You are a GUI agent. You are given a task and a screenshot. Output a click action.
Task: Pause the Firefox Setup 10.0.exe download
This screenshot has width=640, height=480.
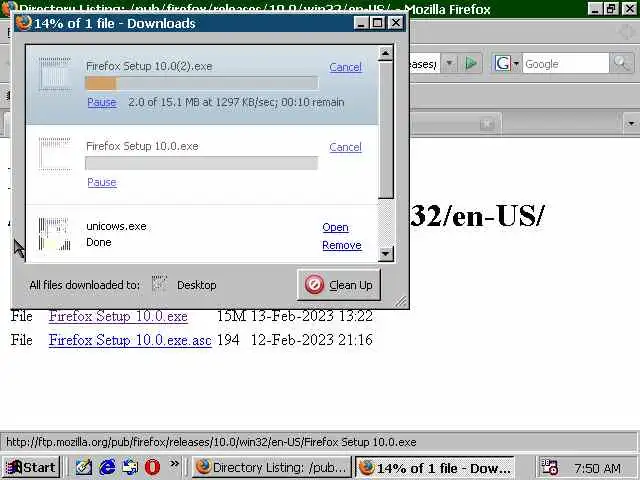click(x=102, y=182)
